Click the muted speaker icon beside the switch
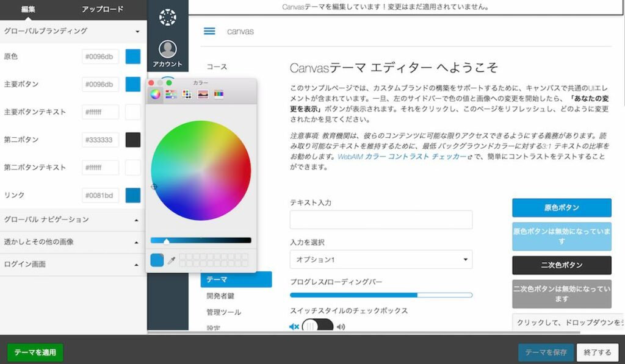This screenshot has height=364, width=625. click(x=294, y=327)
